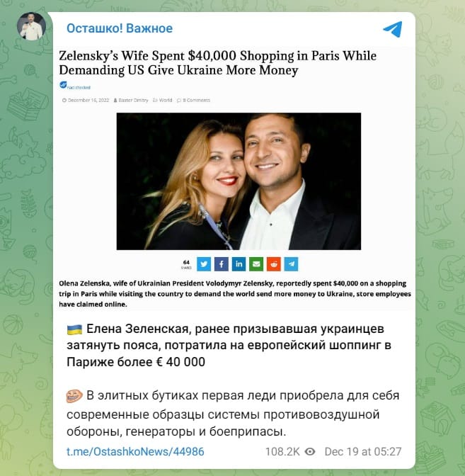465x476 pixels.
Task: Share via Telegram icon under photo
Action: point(291,264)
